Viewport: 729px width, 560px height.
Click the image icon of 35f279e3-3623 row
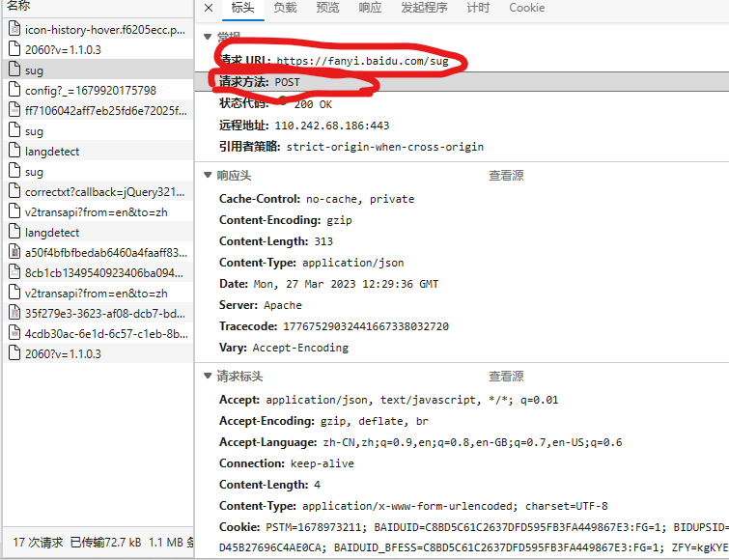[x=14, y=313]
